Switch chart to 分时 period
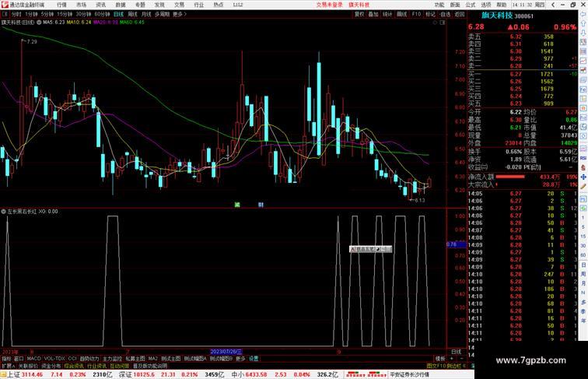The height and width of the screenshot is (379, 588). (x=16, y=14)
